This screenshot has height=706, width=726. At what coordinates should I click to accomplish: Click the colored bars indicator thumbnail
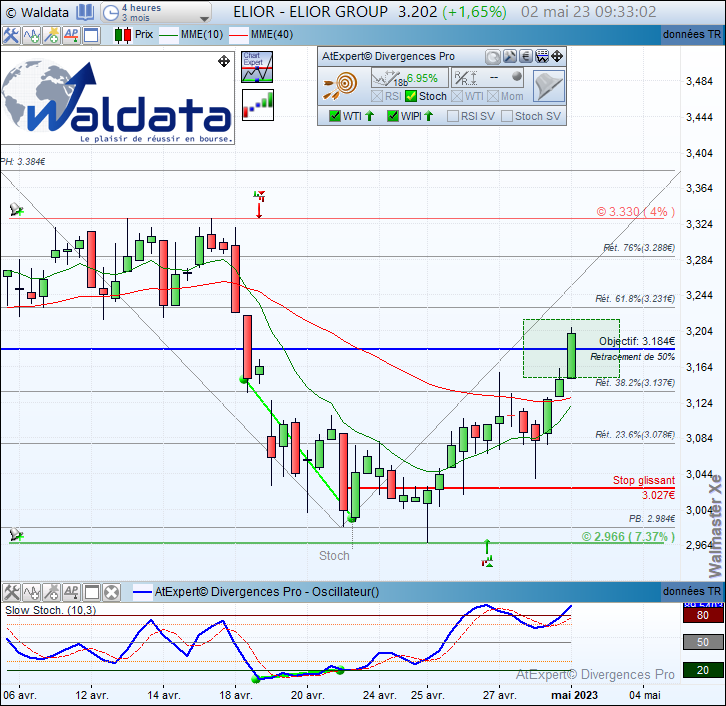tap(258, 105)
